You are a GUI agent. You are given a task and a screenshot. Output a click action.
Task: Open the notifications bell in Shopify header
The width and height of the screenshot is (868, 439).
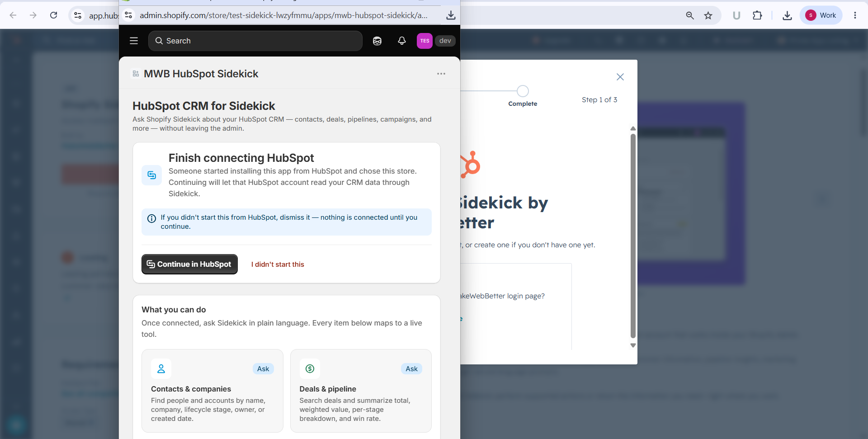(402, 41)
